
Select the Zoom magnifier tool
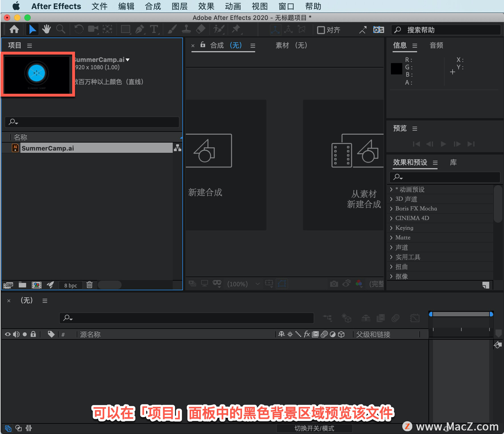click(x=61, y=29)
